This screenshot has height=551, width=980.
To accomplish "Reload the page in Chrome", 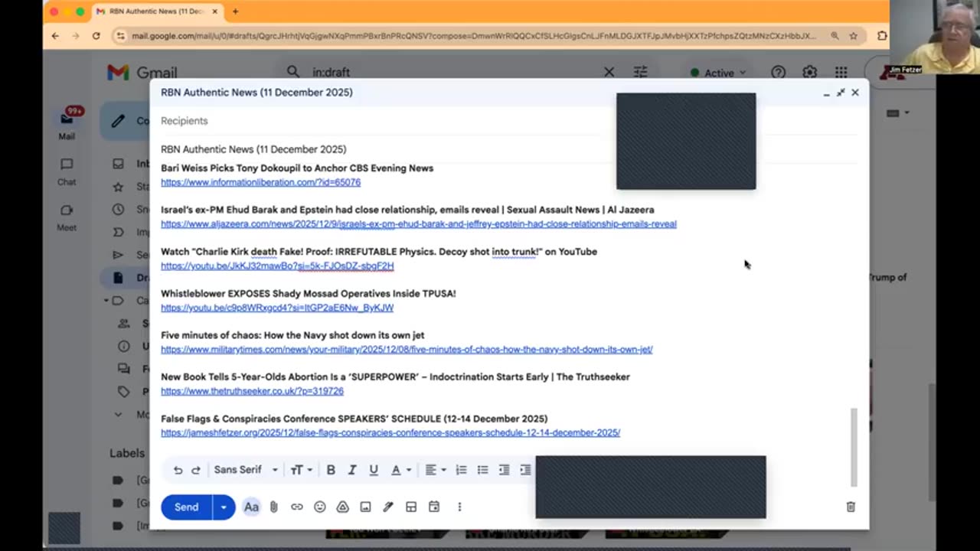I will tap(96, 35).
